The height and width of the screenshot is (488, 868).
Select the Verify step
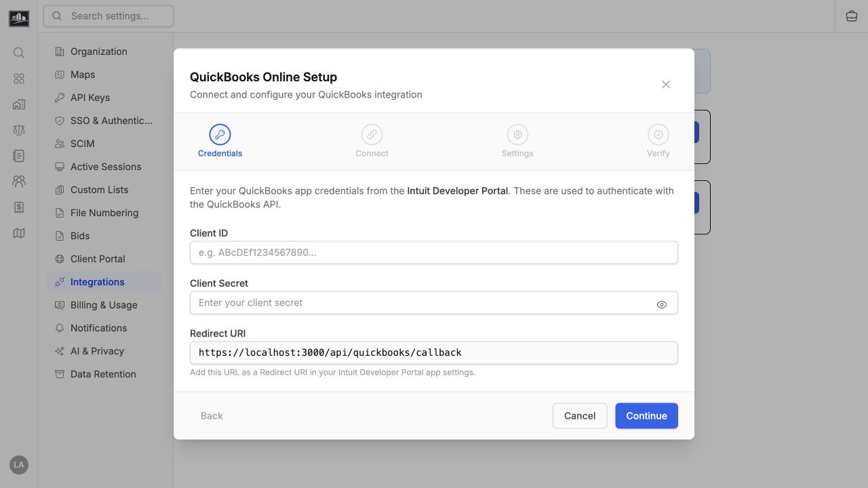pos(658,141)
